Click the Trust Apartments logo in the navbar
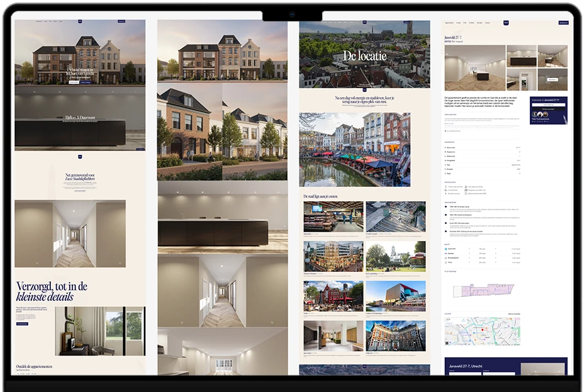Image resolution: width=587 pixels, height=392 pixels. click(x=506, y=23)
